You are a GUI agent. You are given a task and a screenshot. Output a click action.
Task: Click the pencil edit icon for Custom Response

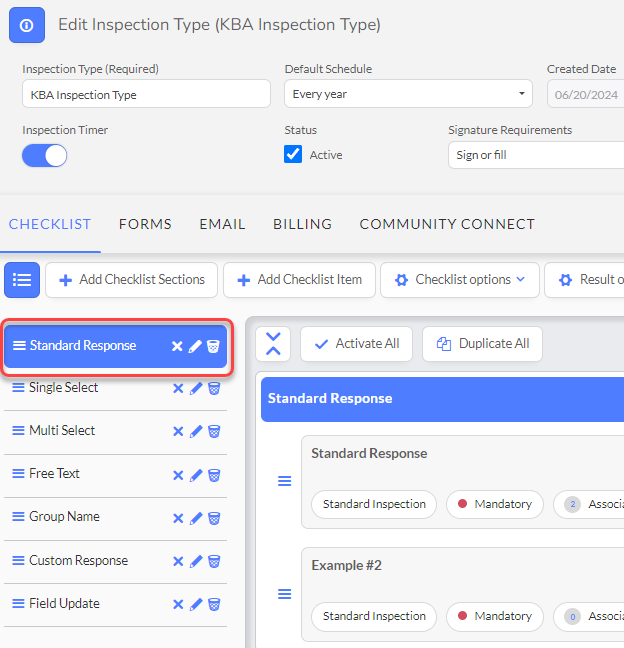[196, 561]
